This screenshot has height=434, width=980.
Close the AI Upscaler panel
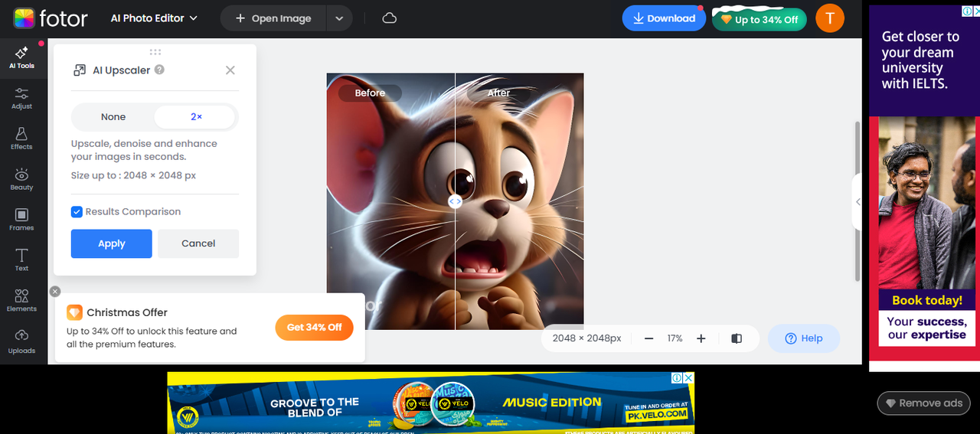[x=230, y=70]
